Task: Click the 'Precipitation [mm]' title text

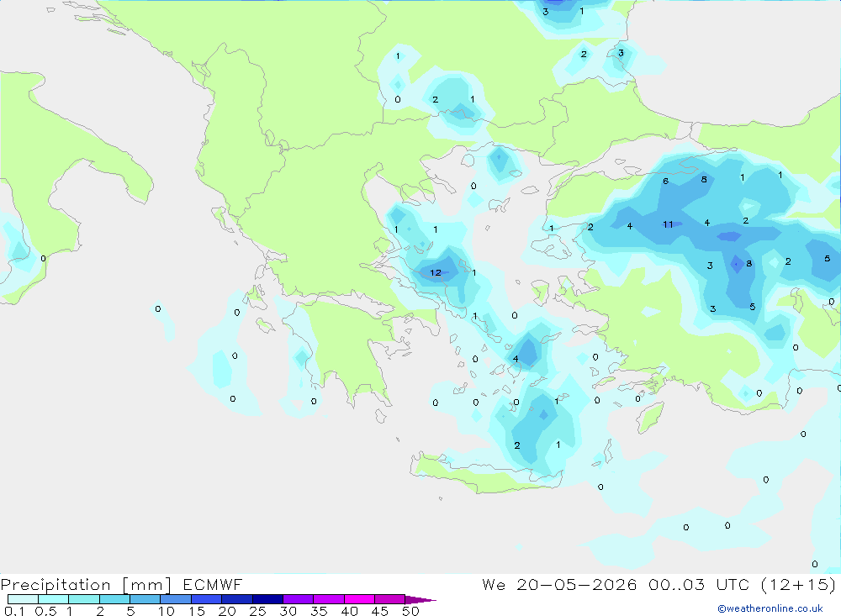Action: [x=86, y=585]
